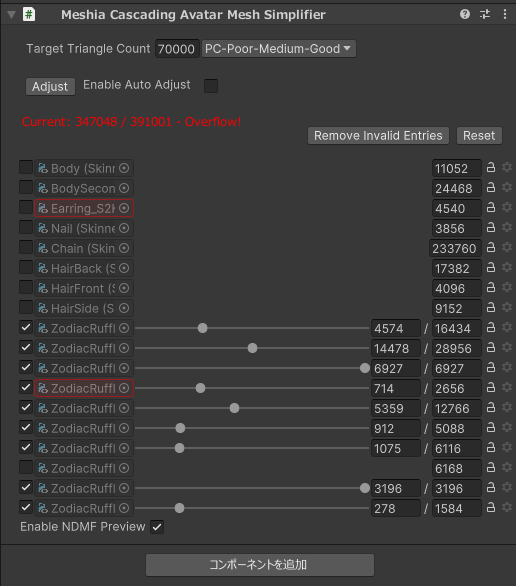Image resolution: width=516 pixels, height=586 pixels.
Task: Click the Chain triangle count field 233760
Action: tap(455, 248)
